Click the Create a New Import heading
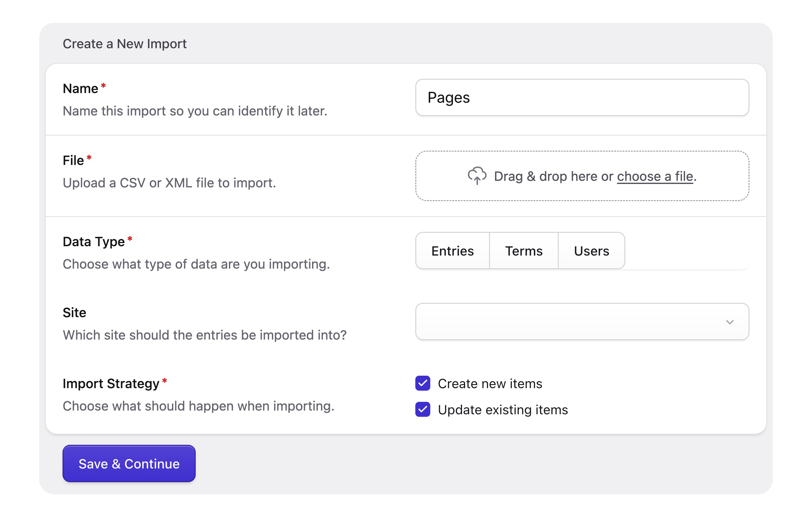The width and height of the screenshot is (812, 517). [124, 44]
